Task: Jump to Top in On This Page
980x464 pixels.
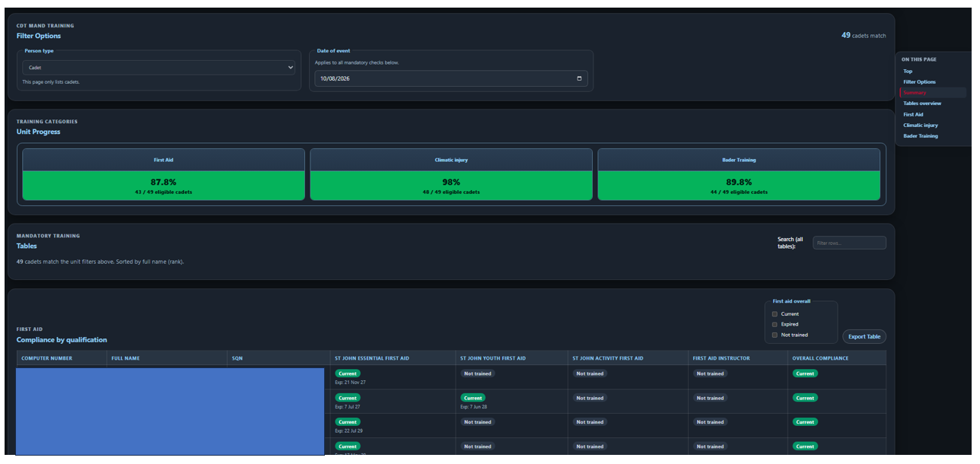Action: coord(908,72)
